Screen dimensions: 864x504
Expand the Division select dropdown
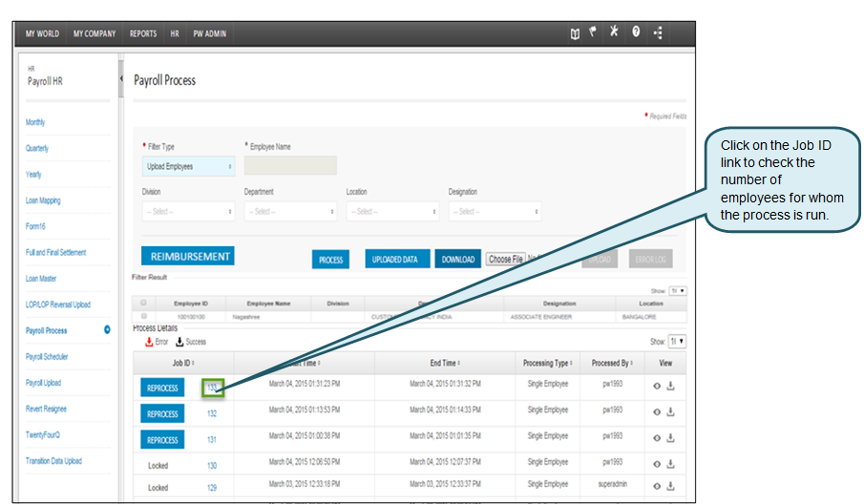click(x=188, y=212)
